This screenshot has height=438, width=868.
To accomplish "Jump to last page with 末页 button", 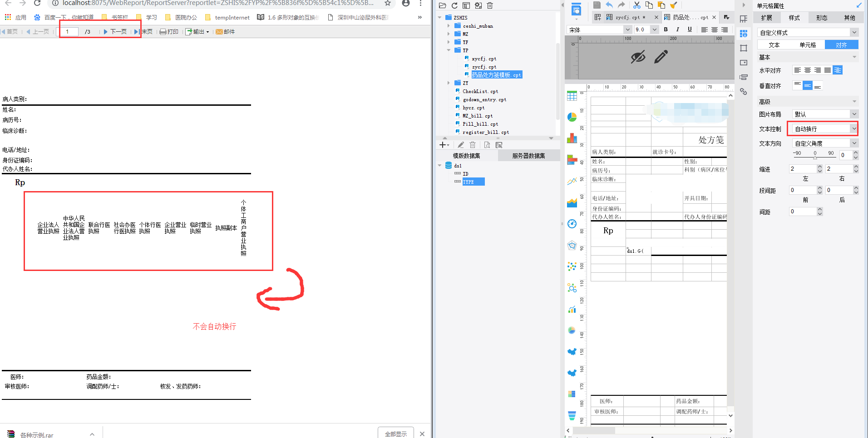I will click(143, 32).
